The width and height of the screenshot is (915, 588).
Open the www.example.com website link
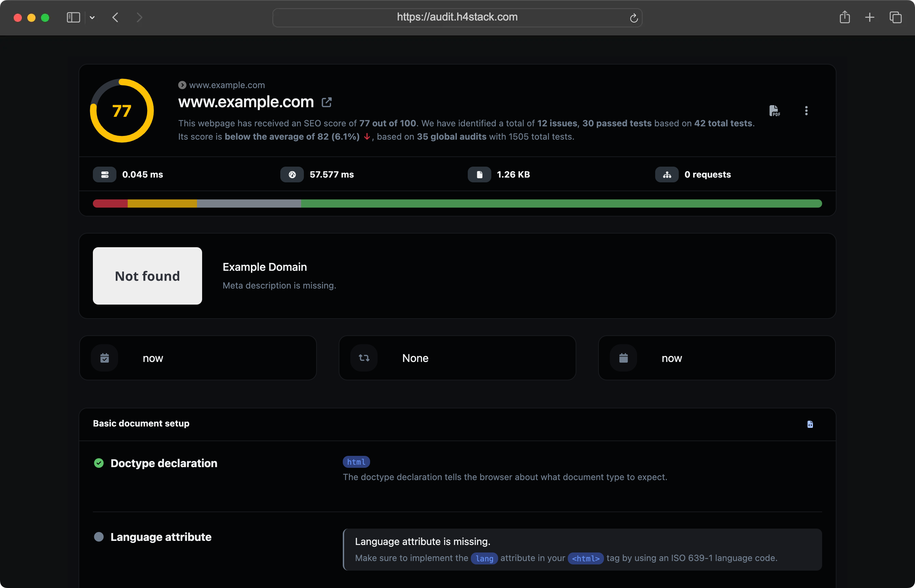227,85
